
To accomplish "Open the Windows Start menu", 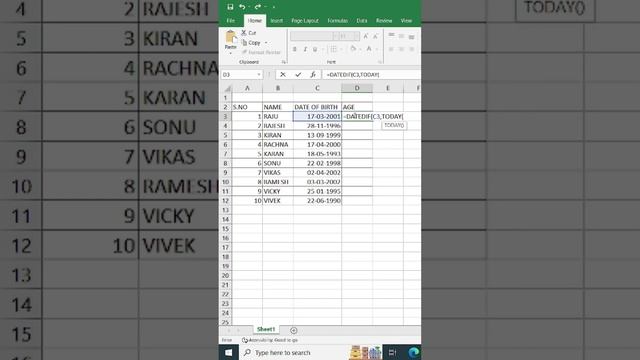I will [229, 352].
